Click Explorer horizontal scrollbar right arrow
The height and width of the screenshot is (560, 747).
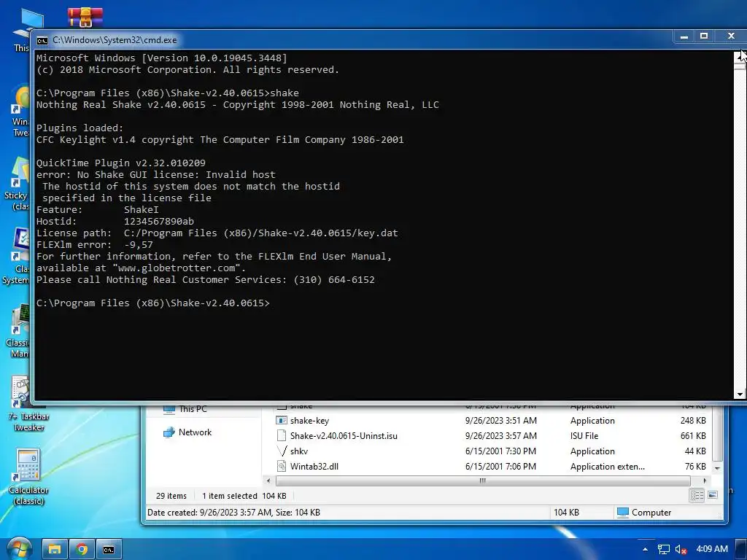(x=705, y=481)
